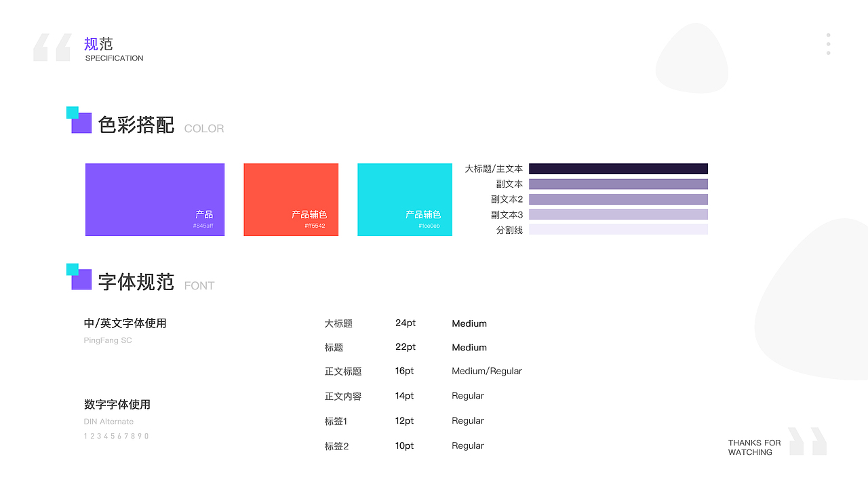868x482 pixels.
Task: Click the 标签1 row label
Action: coord(336,422)
